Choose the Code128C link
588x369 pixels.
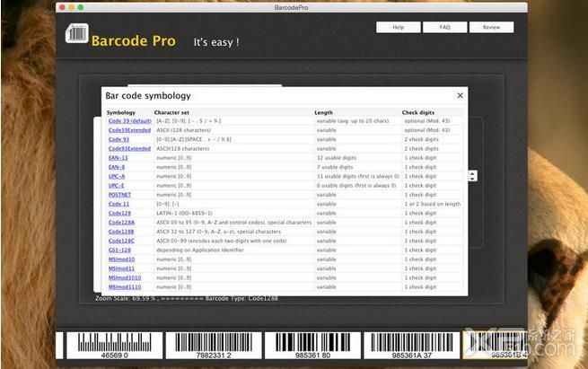pyautogui.click(x=121, y=241)
